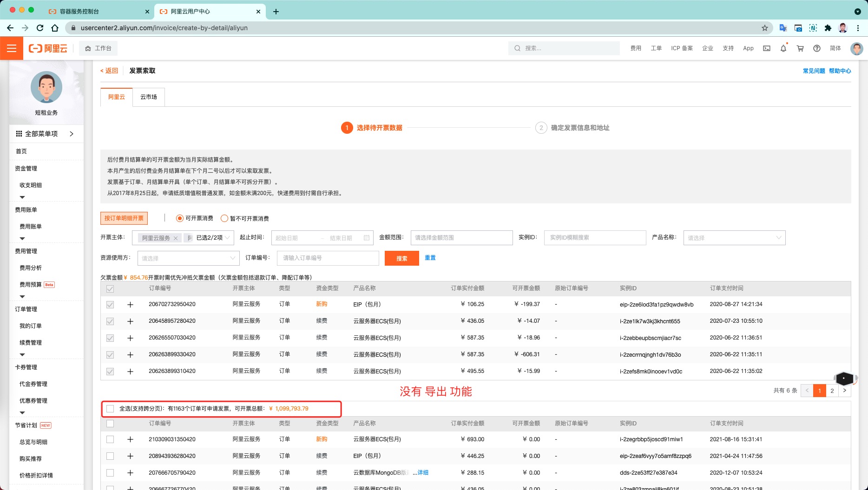Expand order 206263899330420 with plus icon
Screen dimensions: 868x490
[130, 355]
